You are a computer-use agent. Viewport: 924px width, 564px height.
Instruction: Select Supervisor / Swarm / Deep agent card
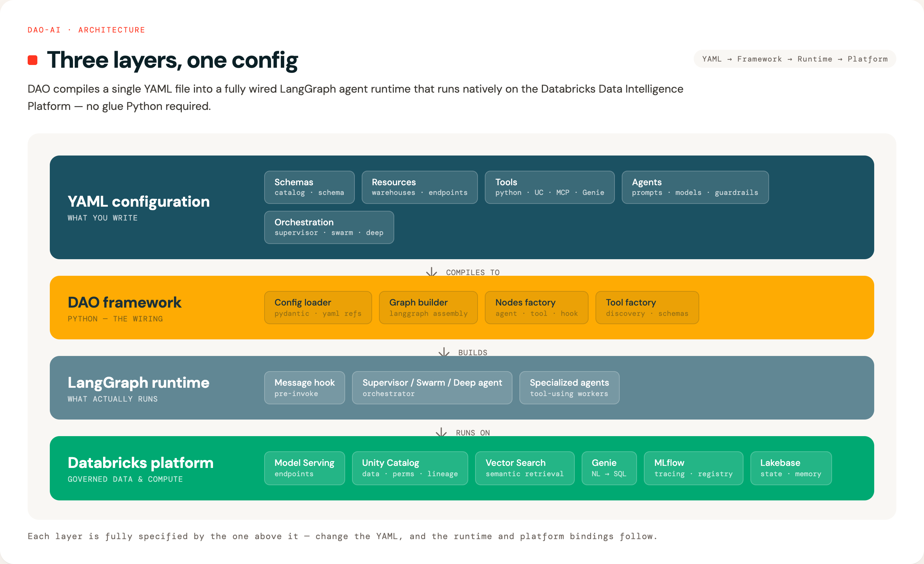[432, 387]
